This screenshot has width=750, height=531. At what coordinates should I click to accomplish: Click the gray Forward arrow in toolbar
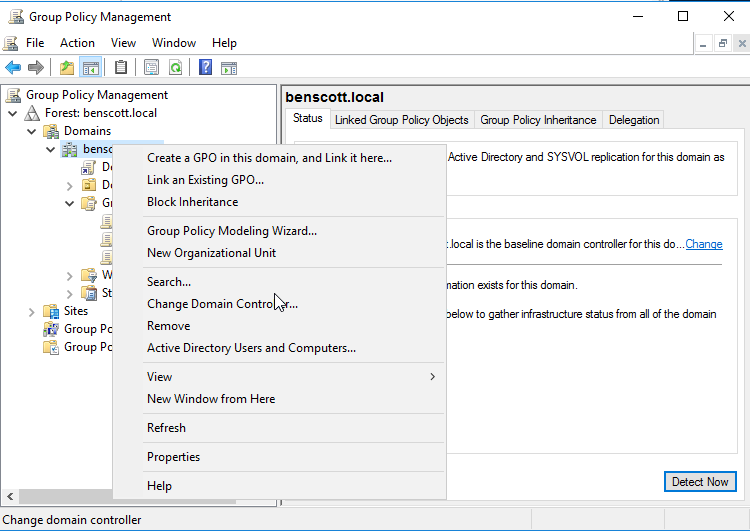(36, 68)
